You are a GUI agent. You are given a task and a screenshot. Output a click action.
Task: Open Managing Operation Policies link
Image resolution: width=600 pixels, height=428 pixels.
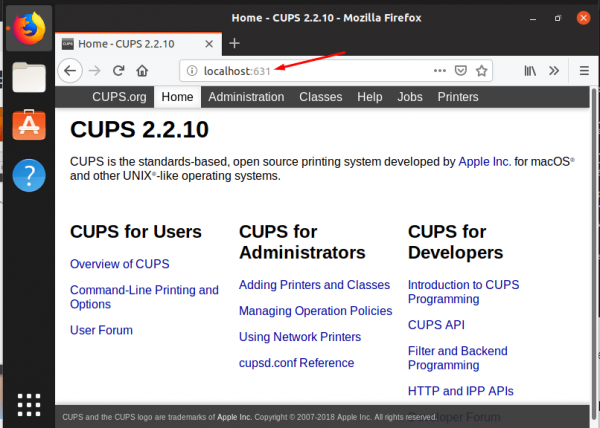click(315, 311)
